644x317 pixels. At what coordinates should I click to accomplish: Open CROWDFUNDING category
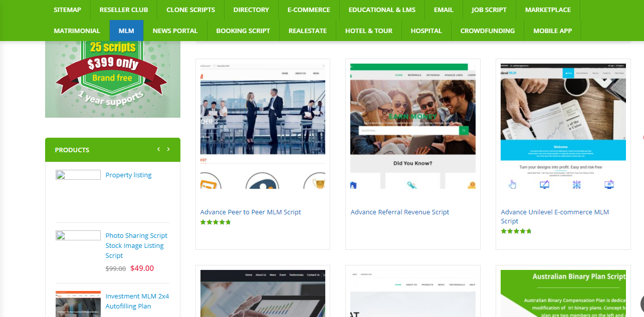(x=488, y=31)
